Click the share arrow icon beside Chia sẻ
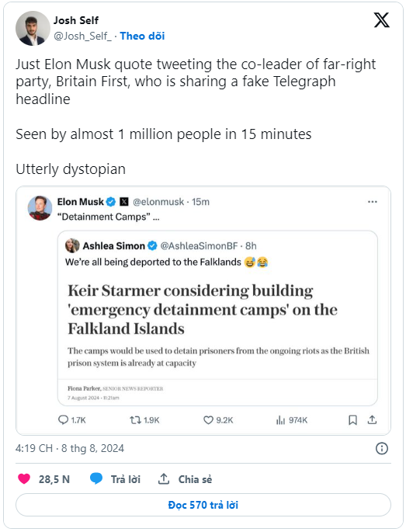 (164, 478)
